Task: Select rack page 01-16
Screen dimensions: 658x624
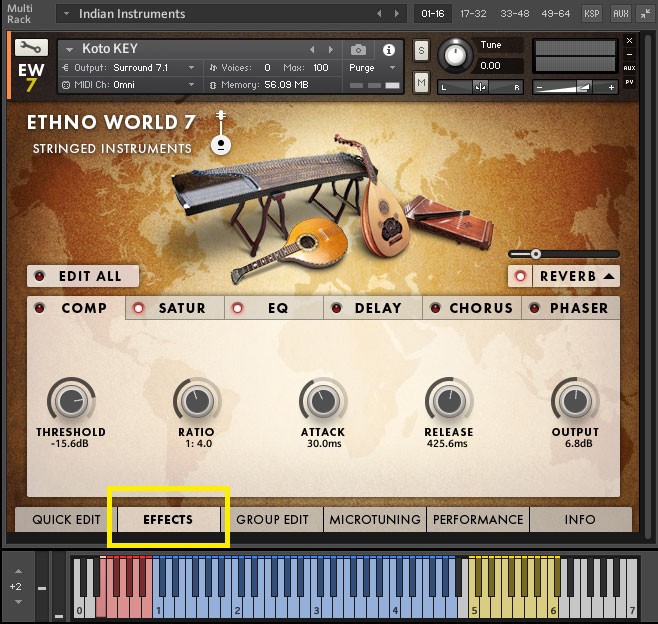Action: coord(433,14)
